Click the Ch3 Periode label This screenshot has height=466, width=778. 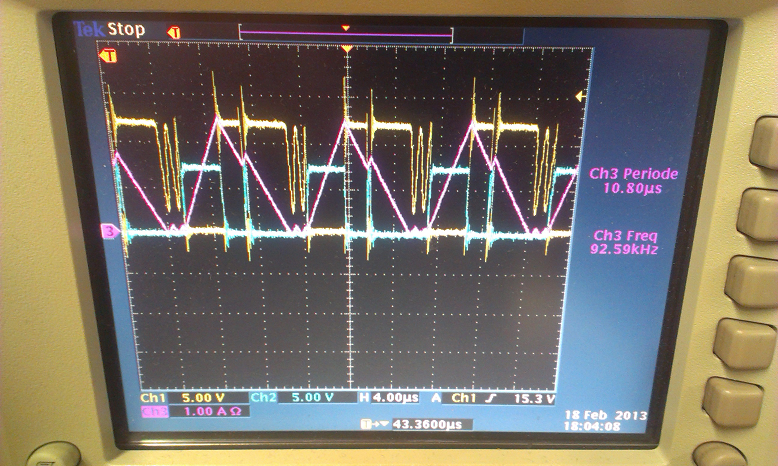tap(633, 174)
